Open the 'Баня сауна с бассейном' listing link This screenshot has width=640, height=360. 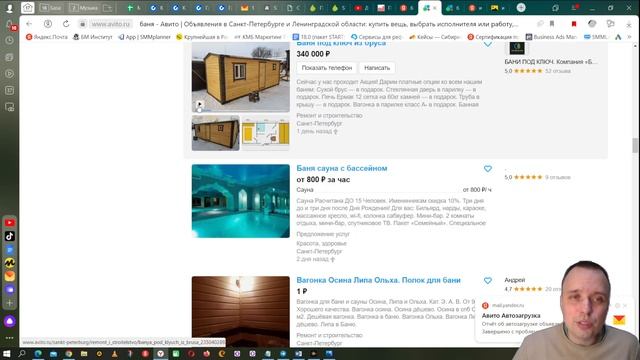[x=342, y=168]
